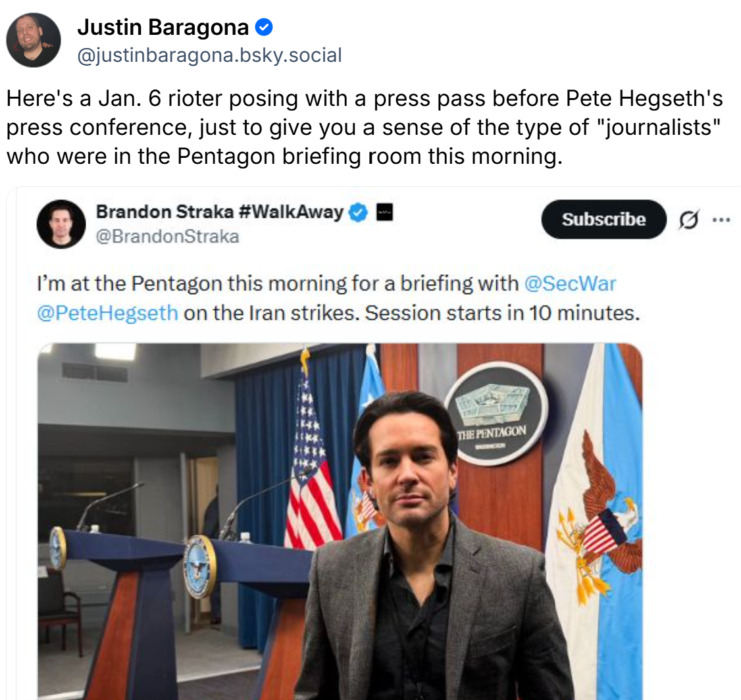Image resolution: width=741 pixels, height=700 pixels.
Task: Follow the @SecWar mention link
Action: pyautogui.click(x=570, y=284)
